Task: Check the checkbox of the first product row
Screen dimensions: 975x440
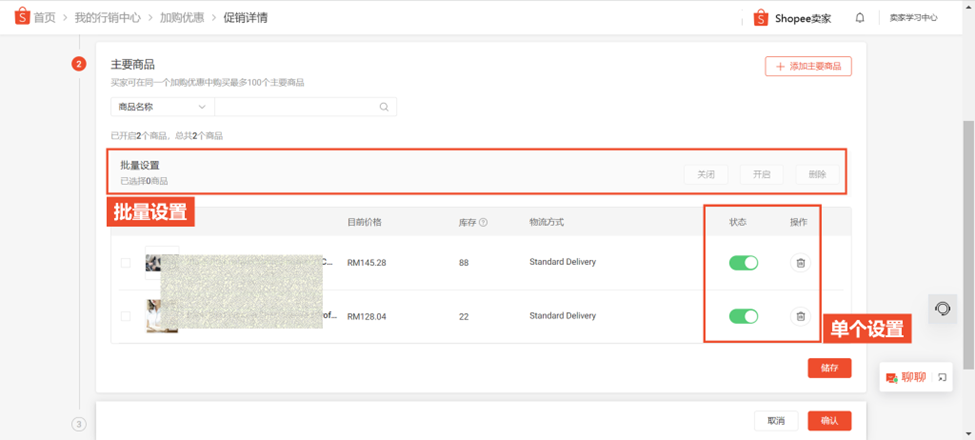Action: pyautogui.click(x=126, y=263)
